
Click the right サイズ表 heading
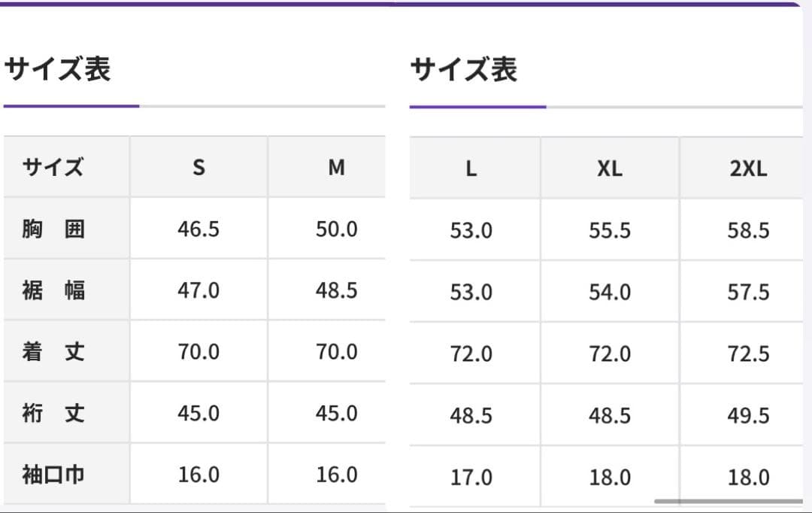(x=464, y=71)
